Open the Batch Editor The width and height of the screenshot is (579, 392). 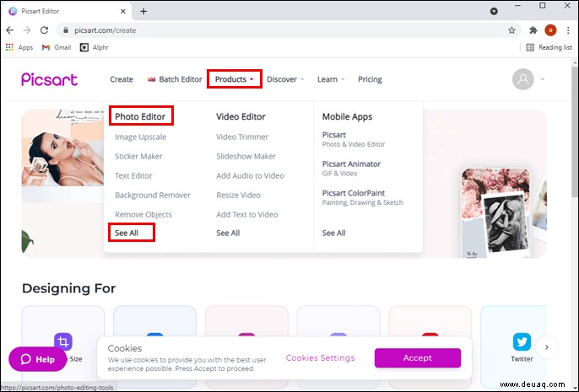175,79
